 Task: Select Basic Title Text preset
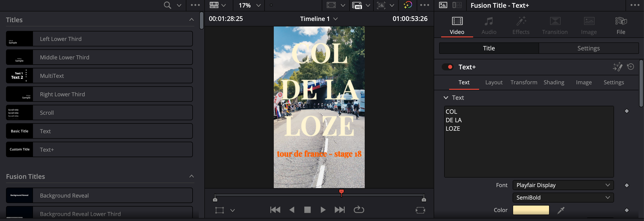point(99,131)
